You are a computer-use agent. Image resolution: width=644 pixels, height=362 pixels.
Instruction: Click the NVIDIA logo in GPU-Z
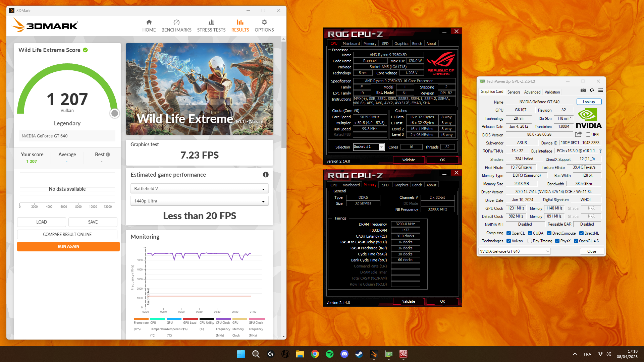pyautogui.click(x=589, y=118)
